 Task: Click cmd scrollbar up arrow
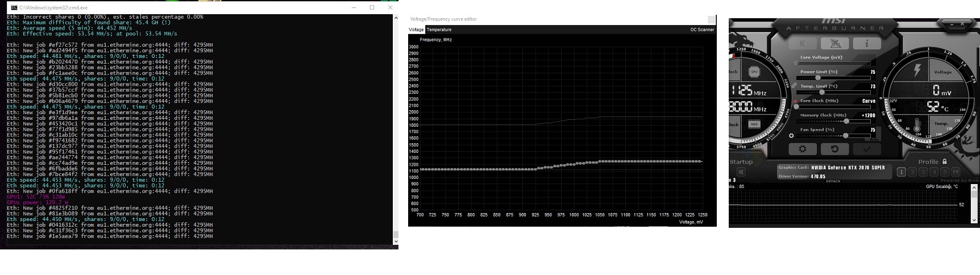[x=396, y=18]
